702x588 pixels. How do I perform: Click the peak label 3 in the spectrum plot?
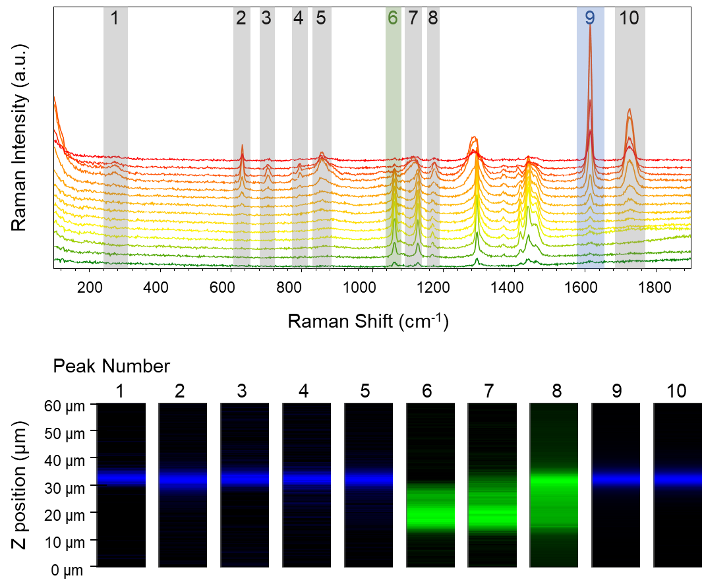pyautogui.click(x=266, y=18)
